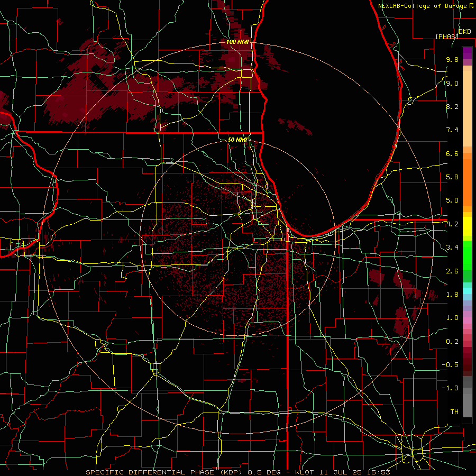Image resolution: width=476 pixels, height=476 pixels.
Task: Click the "100 NMI" range ring label
Action: [x=237, y=42]
